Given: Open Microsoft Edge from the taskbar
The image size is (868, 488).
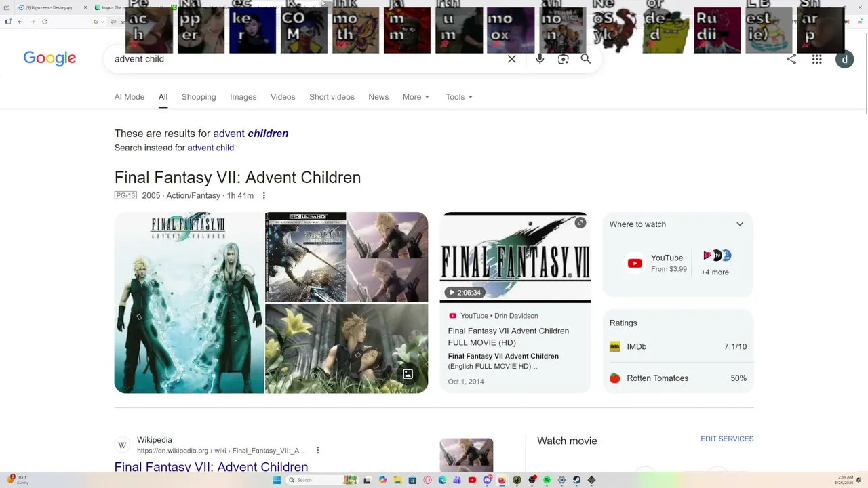Looking at the screenshot, I should click(x=442, y=480).
